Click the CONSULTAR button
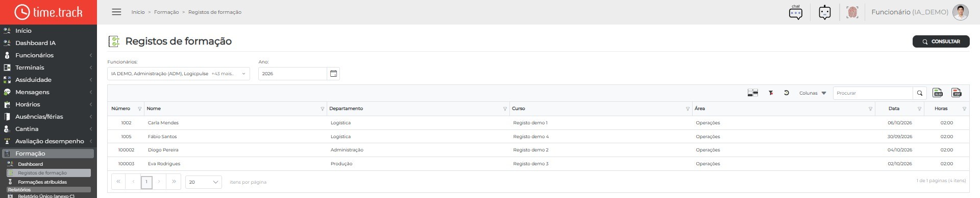Image resolution: width=980 pixels, height=198 pixels. (x=941, y=41)
